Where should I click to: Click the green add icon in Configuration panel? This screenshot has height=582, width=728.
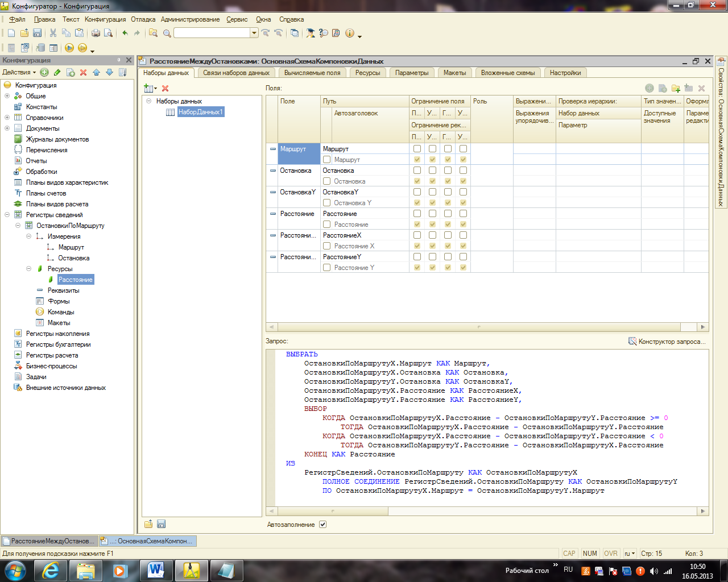44,72
